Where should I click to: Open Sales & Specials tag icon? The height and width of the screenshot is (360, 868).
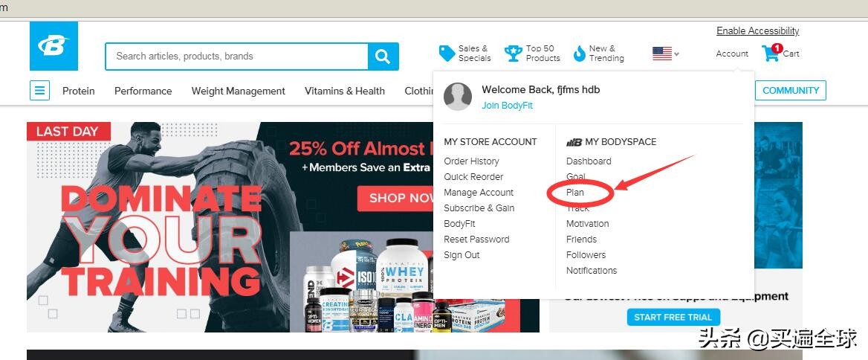point(447,54)
